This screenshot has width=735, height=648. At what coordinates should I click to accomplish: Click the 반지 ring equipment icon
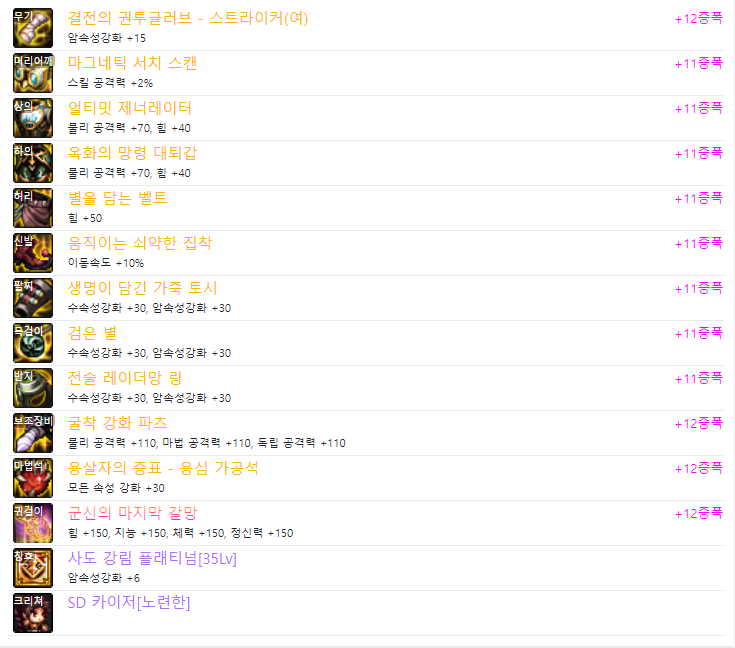pos(33,388)
